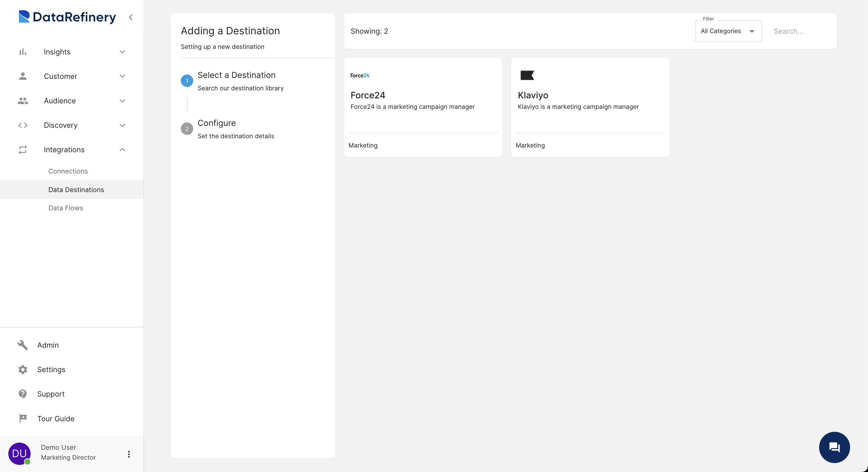
Task: Expand the Insights menu chevron
Action: coord(122,52)
